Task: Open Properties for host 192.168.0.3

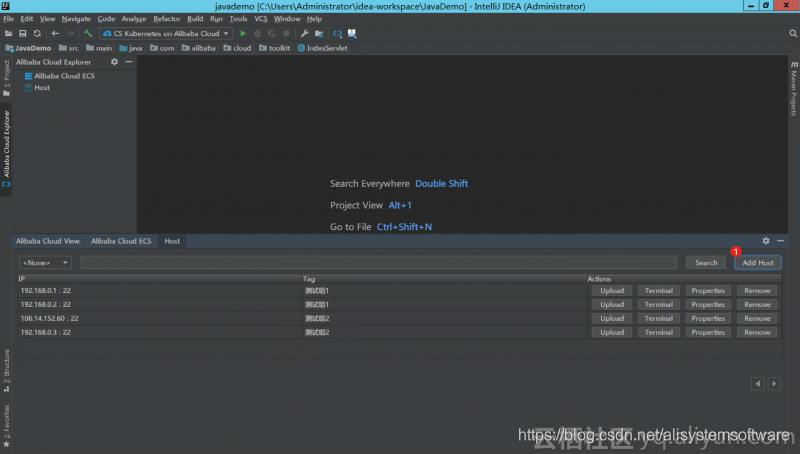Action: click(708, 332)
